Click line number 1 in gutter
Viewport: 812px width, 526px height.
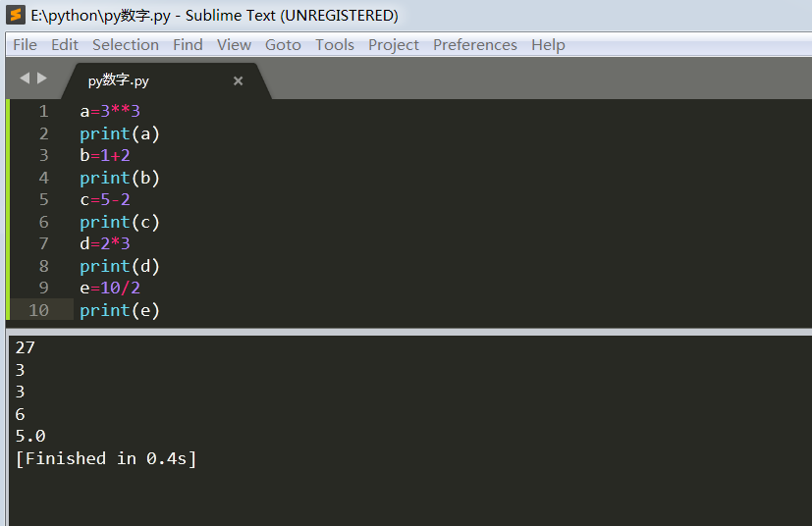click(43, 111)
